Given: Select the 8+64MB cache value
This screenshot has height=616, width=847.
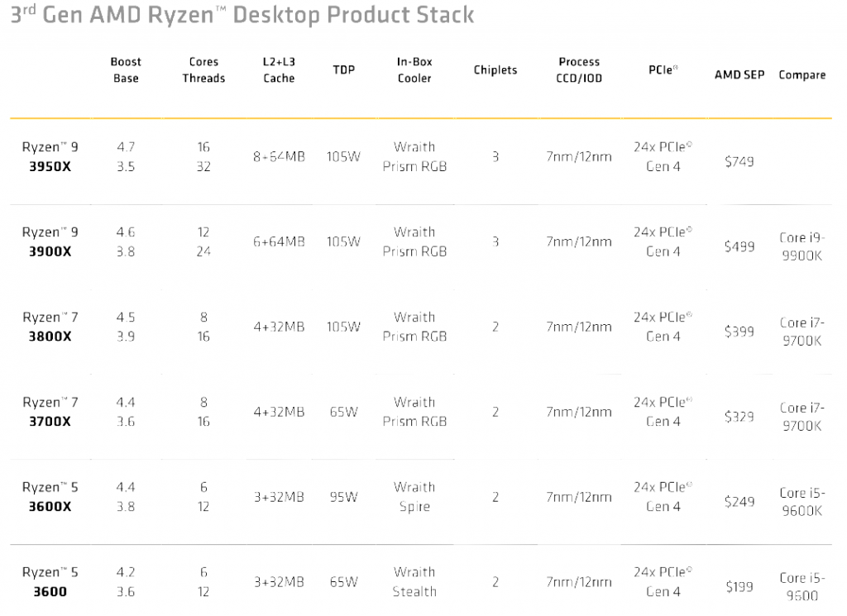Looking at the screenshot, I should [x=279, y=156].
